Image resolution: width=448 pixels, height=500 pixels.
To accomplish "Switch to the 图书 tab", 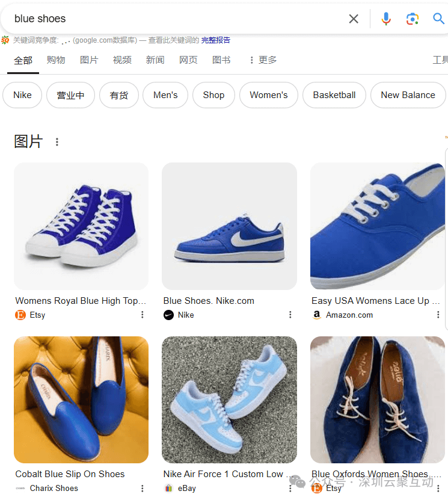I will click(221, 60).
